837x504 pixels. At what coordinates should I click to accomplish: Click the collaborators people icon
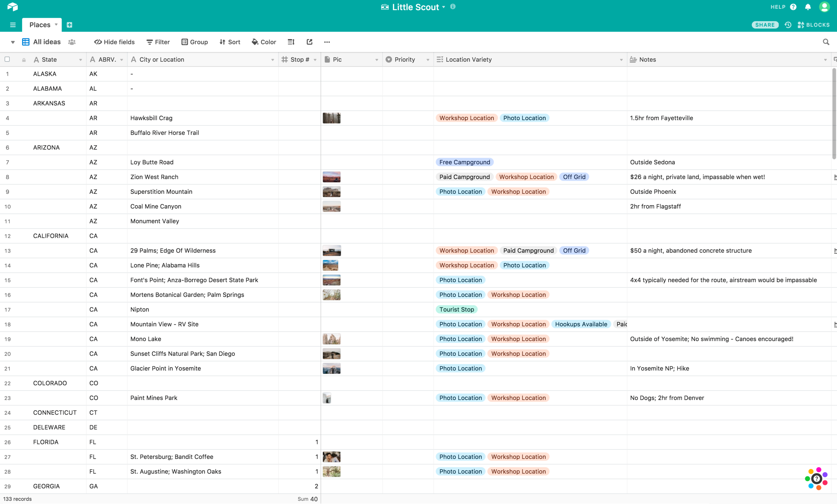72,42
